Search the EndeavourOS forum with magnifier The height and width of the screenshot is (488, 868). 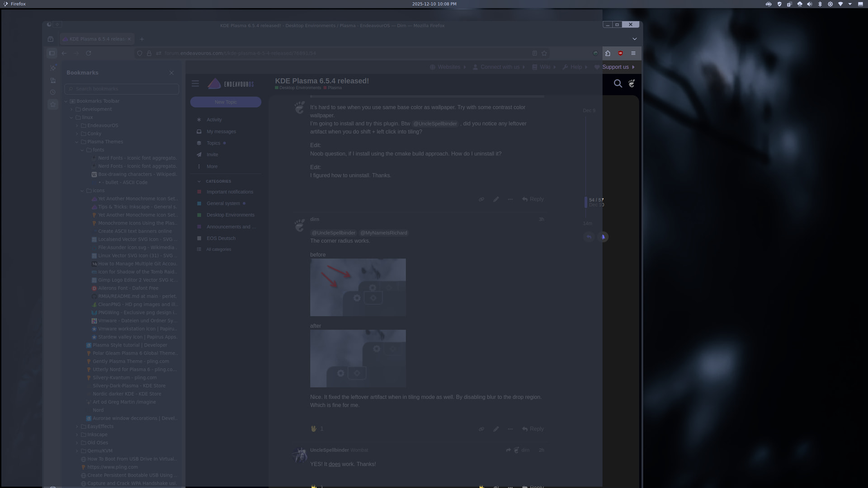[618, 84]
